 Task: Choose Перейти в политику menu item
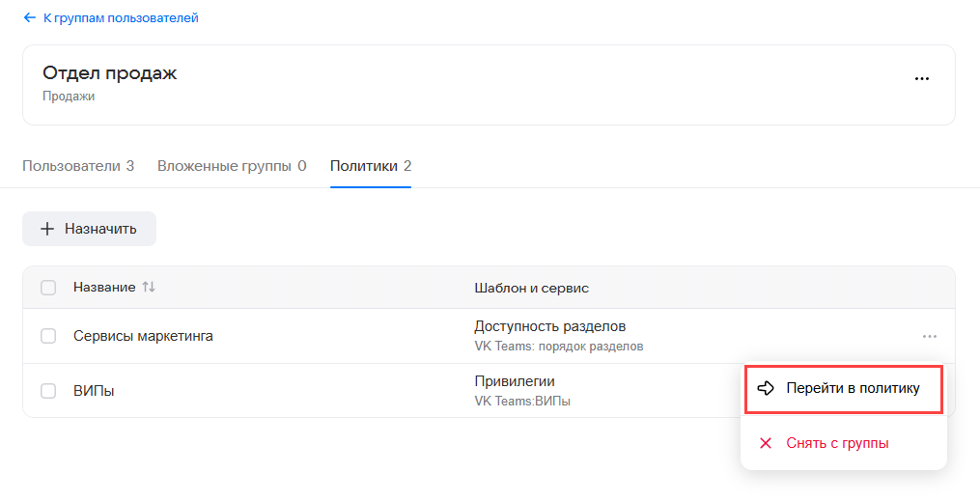point(853,388)
